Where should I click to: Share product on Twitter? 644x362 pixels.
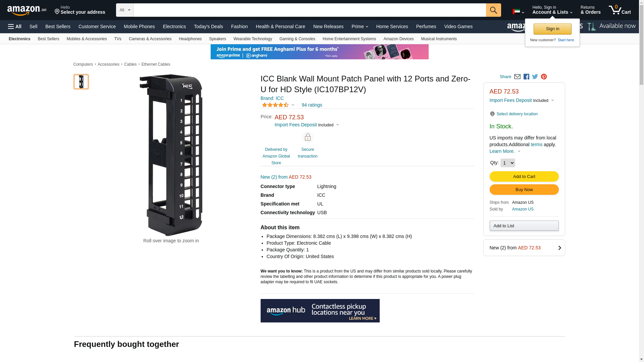tap(535, 77)
